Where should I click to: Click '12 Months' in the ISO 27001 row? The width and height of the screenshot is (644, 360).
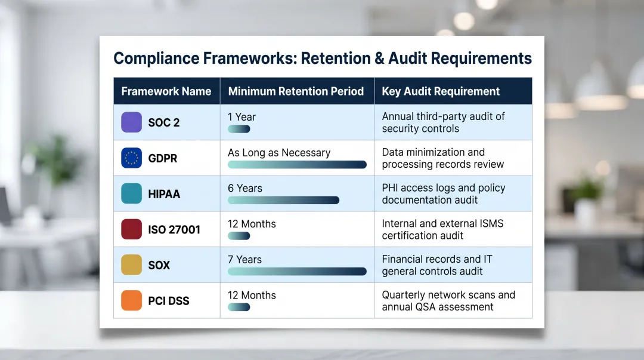252,224
